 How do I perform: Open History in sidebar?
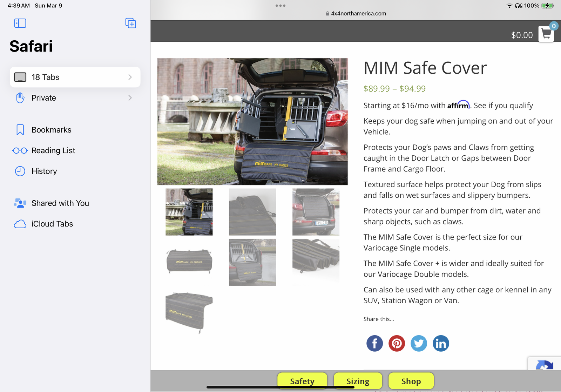tap(75, 171)
